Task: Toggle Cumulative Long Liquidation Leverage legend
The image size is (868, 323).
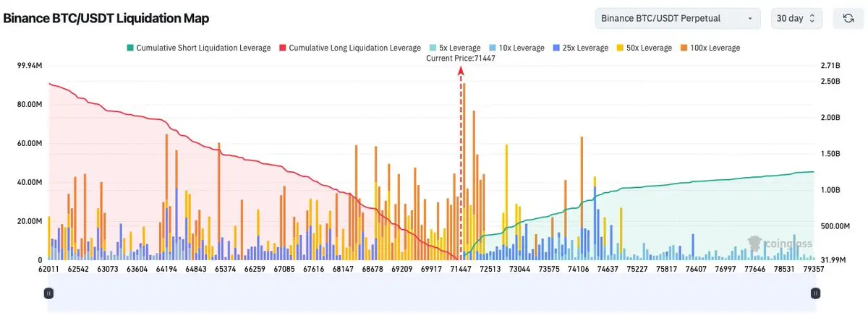Action: (350, 48)
